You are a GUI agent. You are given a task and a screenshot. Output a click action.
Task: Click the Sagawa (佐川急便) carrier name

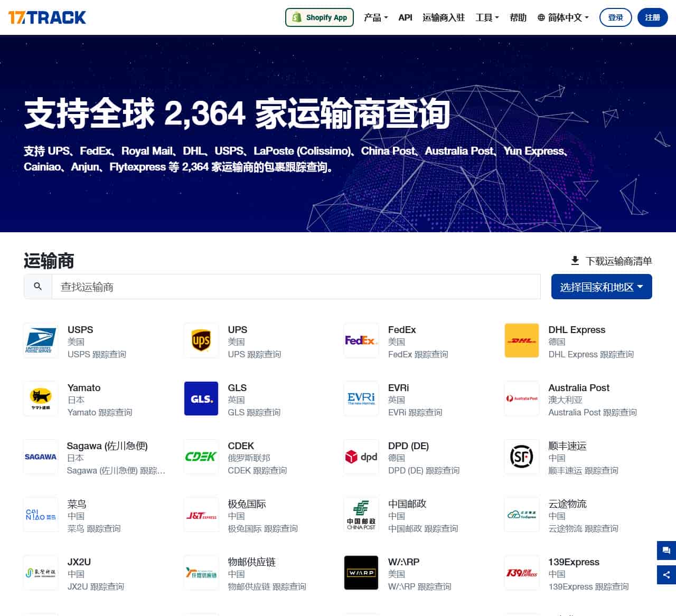(x=107, y=446)
